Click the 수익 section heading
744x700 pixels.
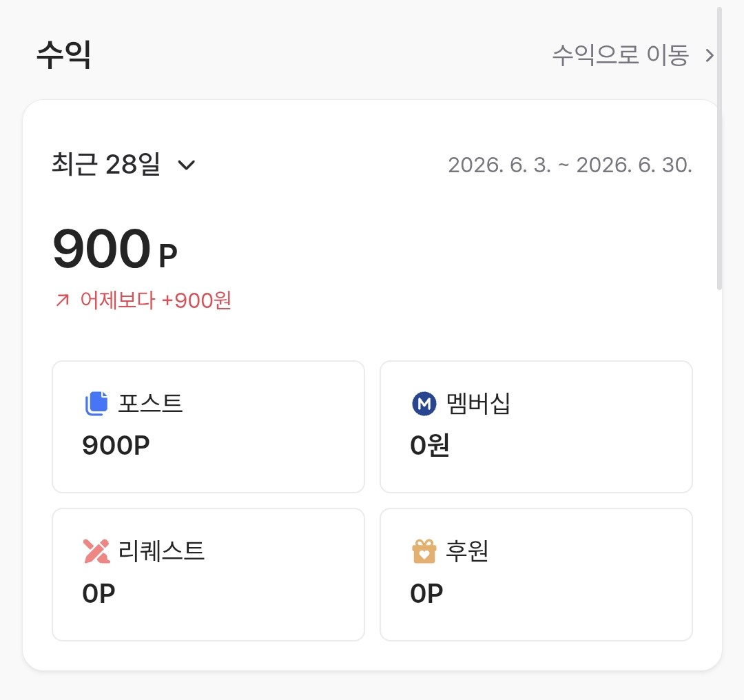point(63,54)
